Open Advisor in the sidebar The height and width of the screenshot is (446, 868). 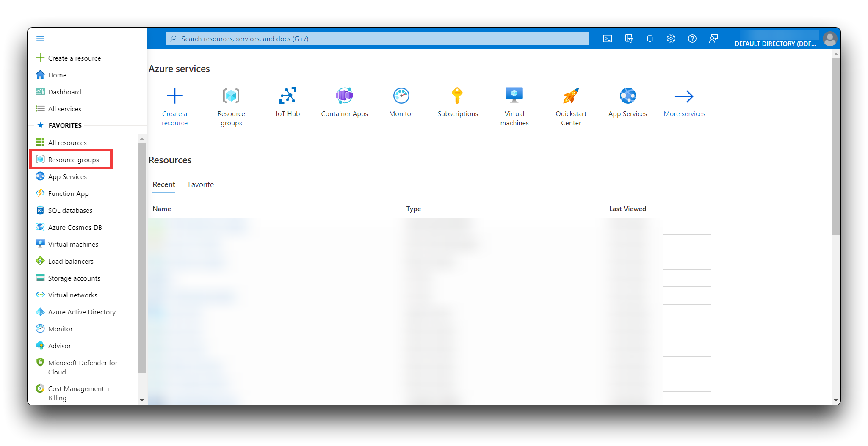(53, 346)
